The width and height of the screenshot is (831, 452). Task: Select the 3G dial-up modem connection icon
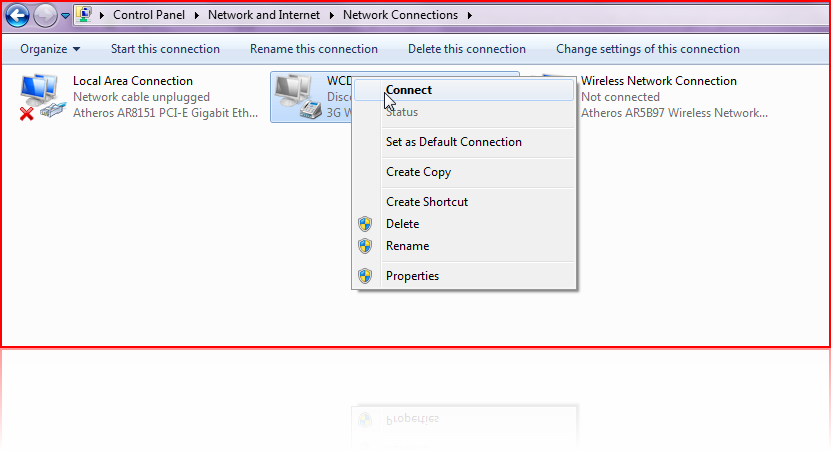[x=298, y=97]
